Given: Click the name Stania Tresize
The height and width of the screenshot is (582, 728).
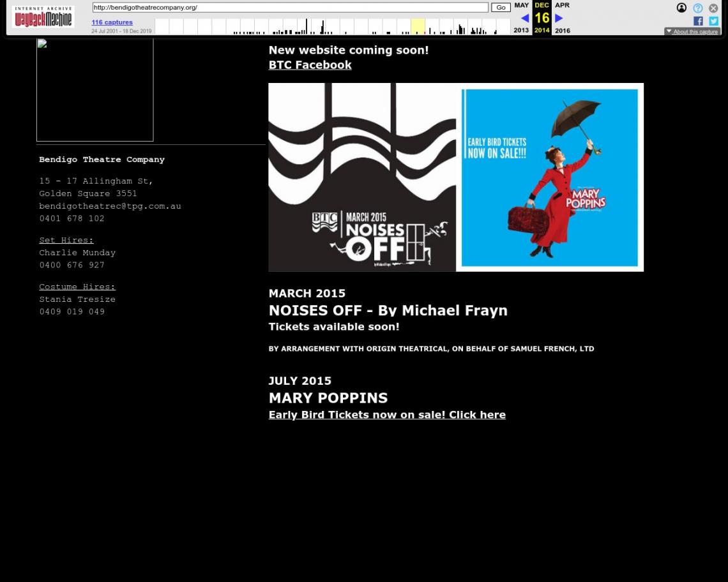Looking at the screenshot, I should [77, 299].
